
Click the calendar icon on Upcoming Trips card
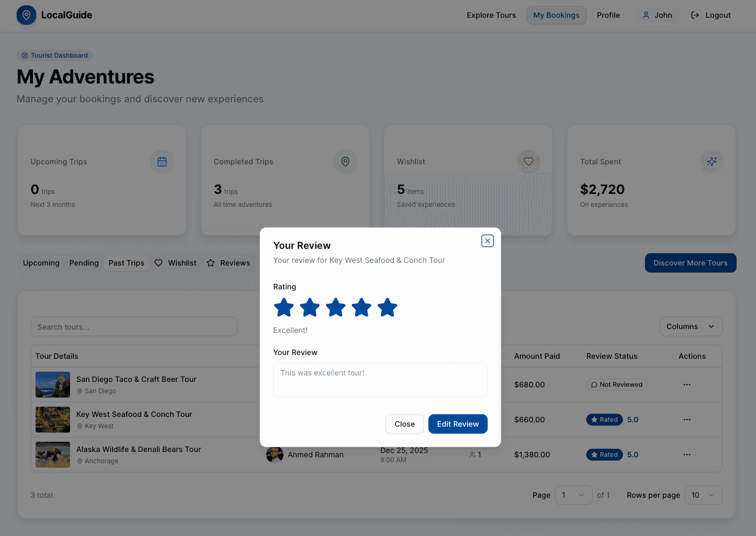coord(162,162)
